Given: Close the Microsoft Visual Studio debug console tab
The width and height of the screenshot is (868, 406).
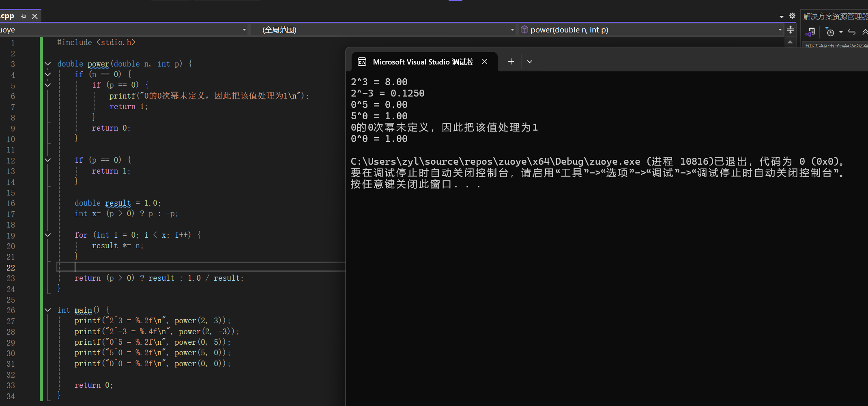Looking at the screenshot, I should [x=485, y=62].
